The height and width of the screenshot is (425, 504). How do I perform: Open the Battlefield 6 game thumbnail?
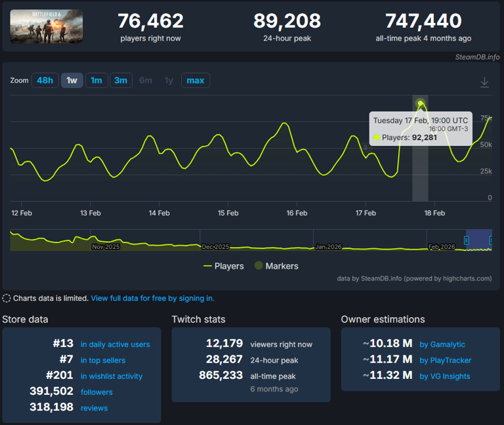[47, 26]
